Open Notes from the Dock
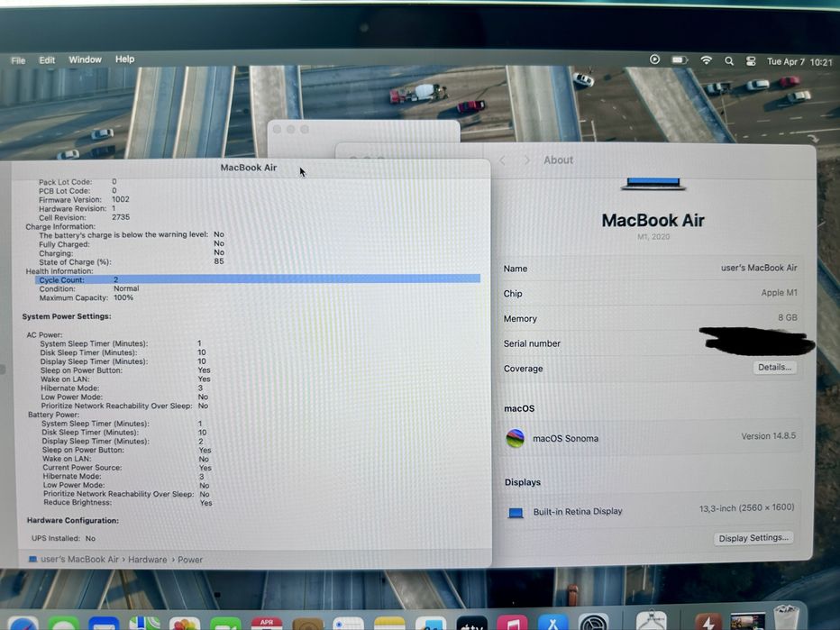Image resolution: width=840 pixels, height=630 pixels. (x=389, y=624)
